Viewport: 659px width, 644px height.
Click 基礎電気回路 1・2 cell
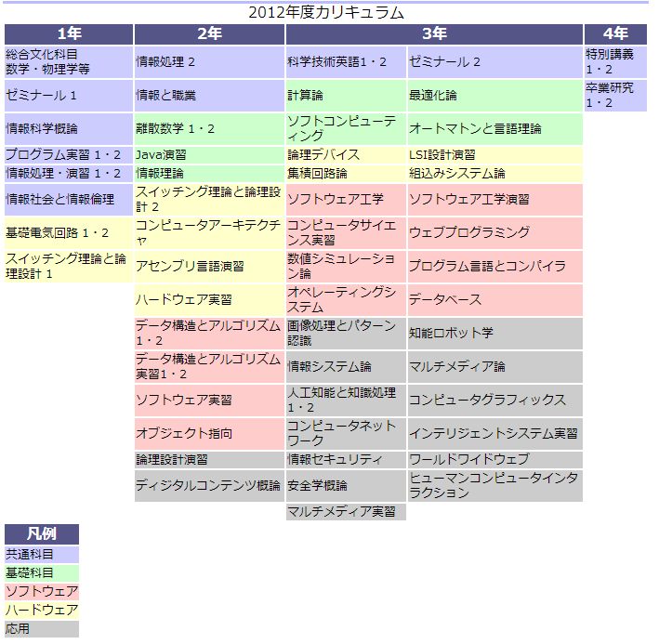pyautogui.click(x=69, y=233)
